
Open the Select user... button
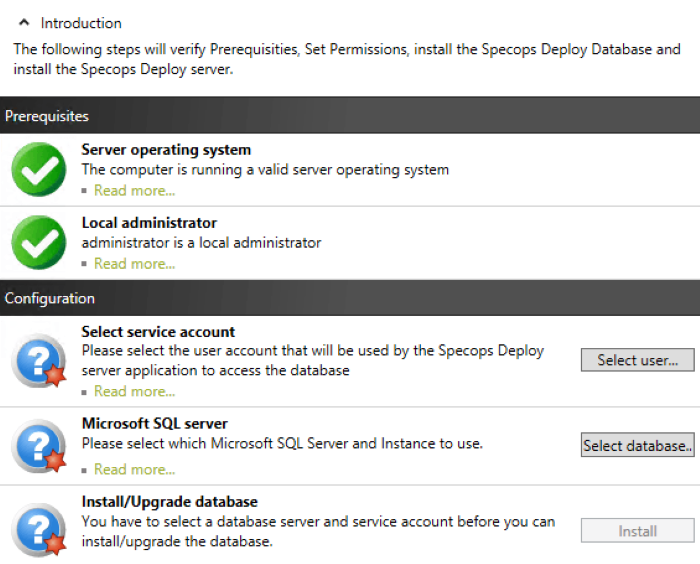coord(638,360)
